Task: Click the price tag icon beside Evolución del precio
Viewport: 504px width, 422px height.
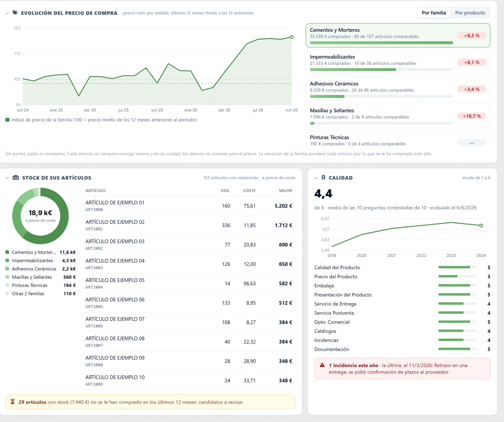Action: 15,13
